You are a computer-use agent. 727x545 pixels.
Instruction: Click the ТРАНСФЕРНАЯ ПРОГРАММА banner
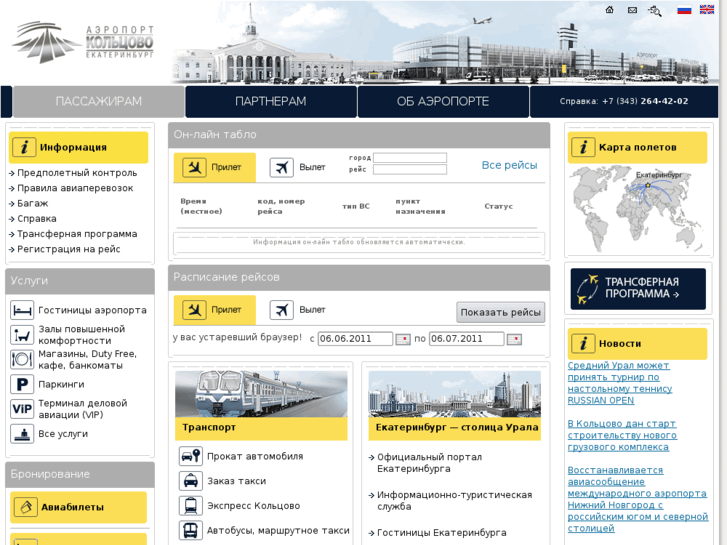coord(638,289)
